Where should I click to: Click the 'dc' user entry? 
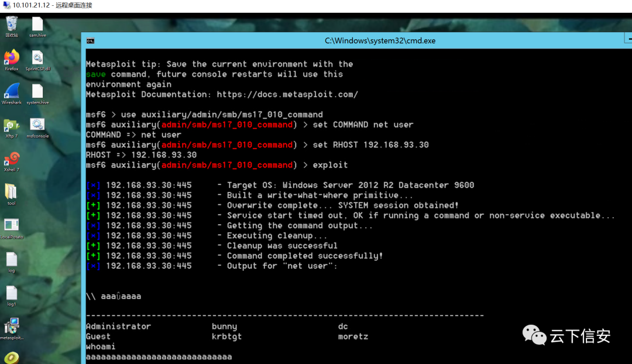click(x=343, y=326)
